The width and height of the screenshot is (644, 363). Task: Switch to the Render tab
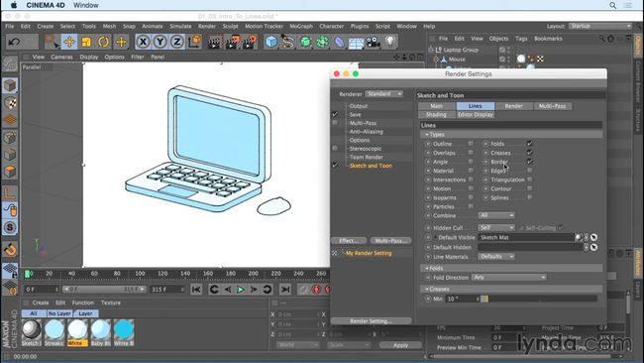pyautogui.click(x=514, y=106)
